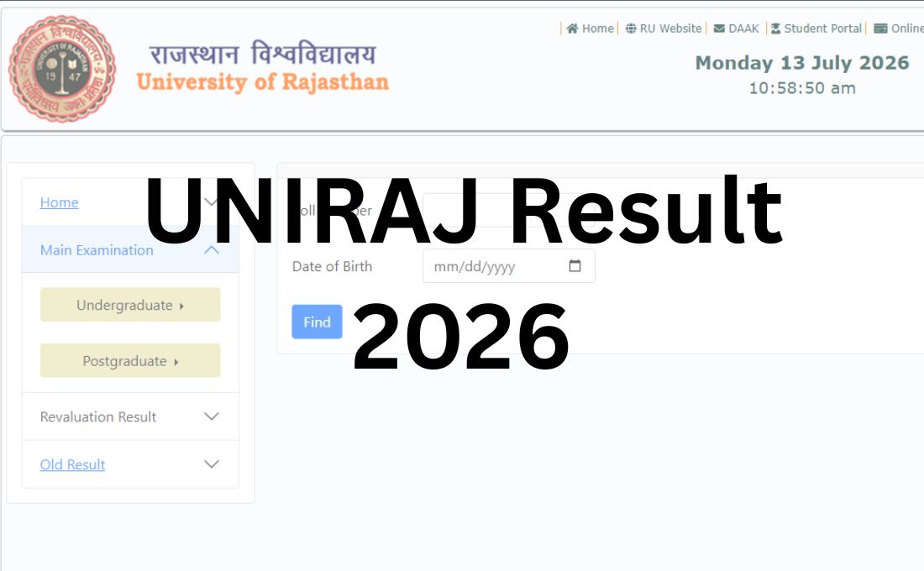Click the blue Find button
The height and width of the screenshot is (571, 924).
click(x=317, y=322)
